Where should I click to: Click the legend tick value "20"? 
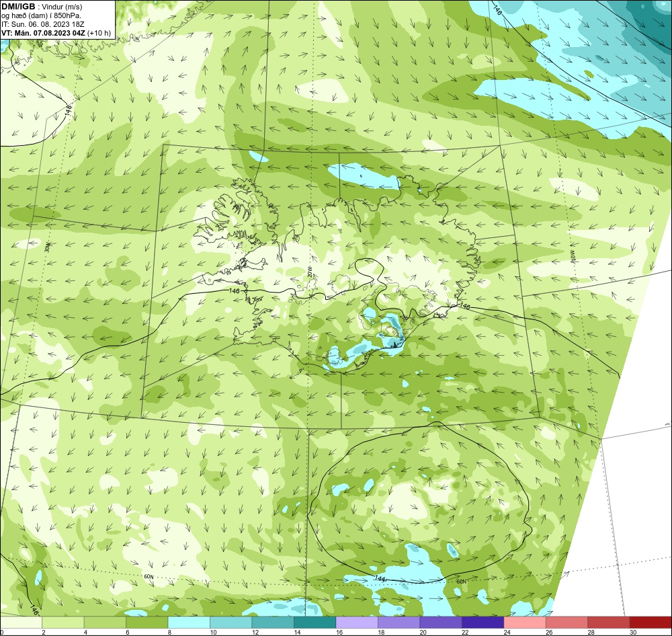423,632
